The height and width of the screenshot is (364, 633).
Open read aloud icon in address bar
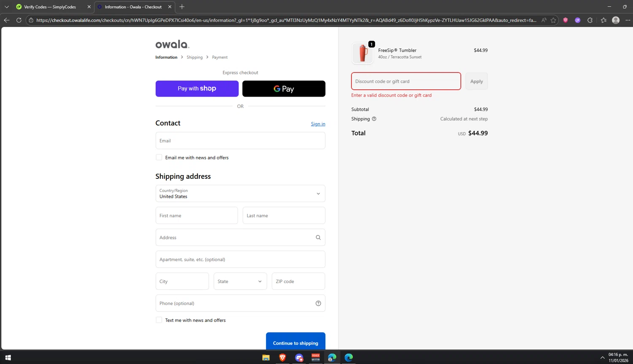click(544, 20)
